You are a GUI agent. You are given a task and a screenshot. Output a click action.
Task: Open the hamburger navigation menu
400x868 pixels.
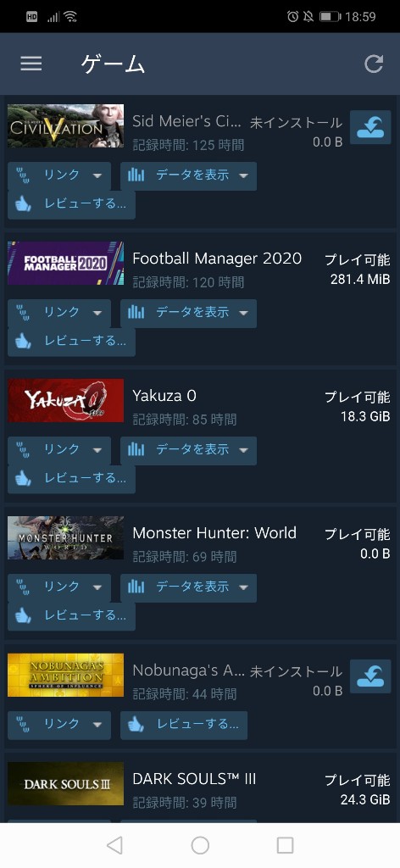31,64
